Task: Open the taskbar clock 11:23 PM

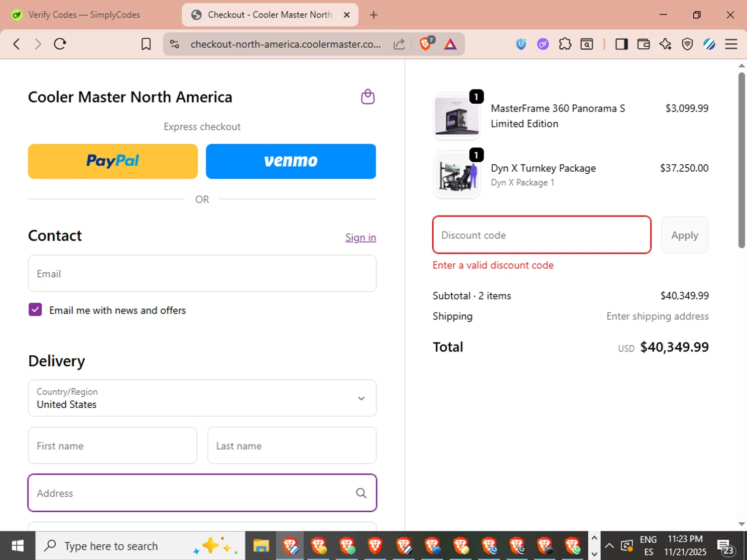Action: (x=685, y=546)
